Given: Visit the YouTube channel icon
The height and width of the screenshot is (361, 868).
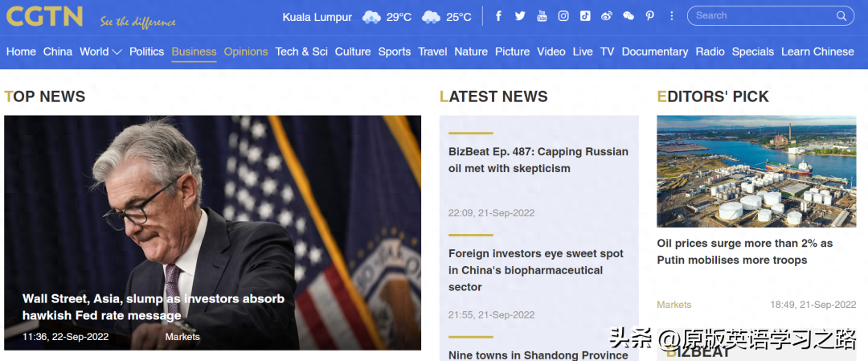Looking at the screenshot, I should [x=542, y=16].
